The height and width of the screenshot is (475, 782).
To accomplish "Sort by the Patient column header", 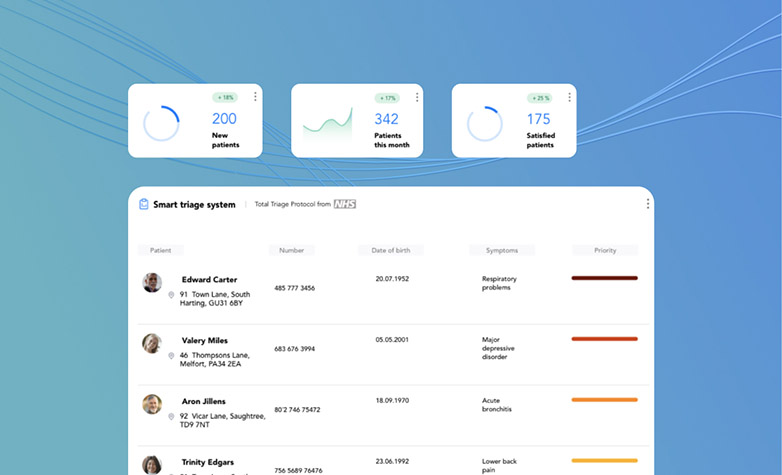I will click(x=161, y=250).
